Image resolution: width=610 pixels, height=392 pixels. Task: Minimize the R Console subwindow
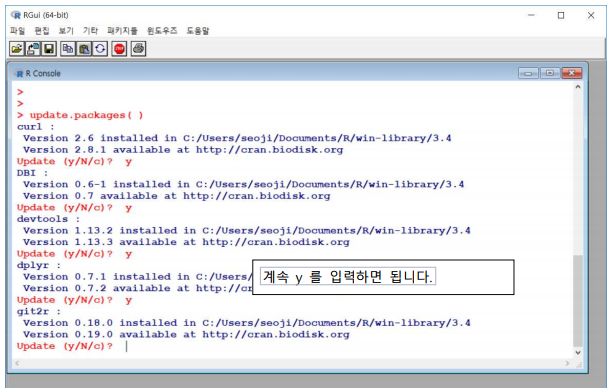pos(528,73)
